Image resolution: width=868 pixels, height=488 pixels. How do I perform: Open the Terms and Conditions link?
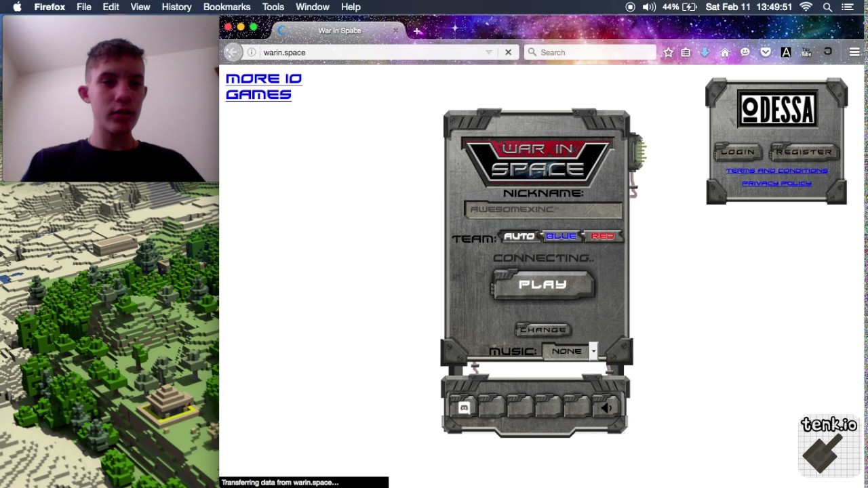(776, 171)
